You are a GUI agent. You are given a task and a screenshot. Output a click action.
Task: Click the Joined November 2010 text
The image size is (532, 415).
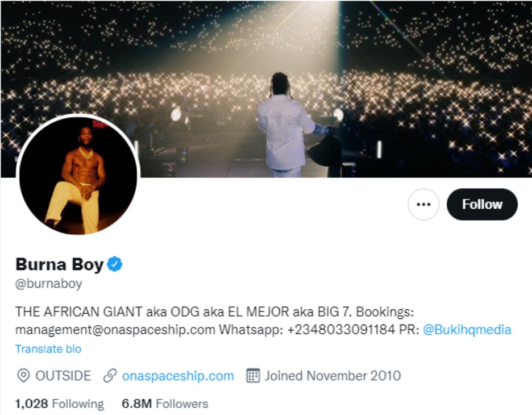click(332, 376)
